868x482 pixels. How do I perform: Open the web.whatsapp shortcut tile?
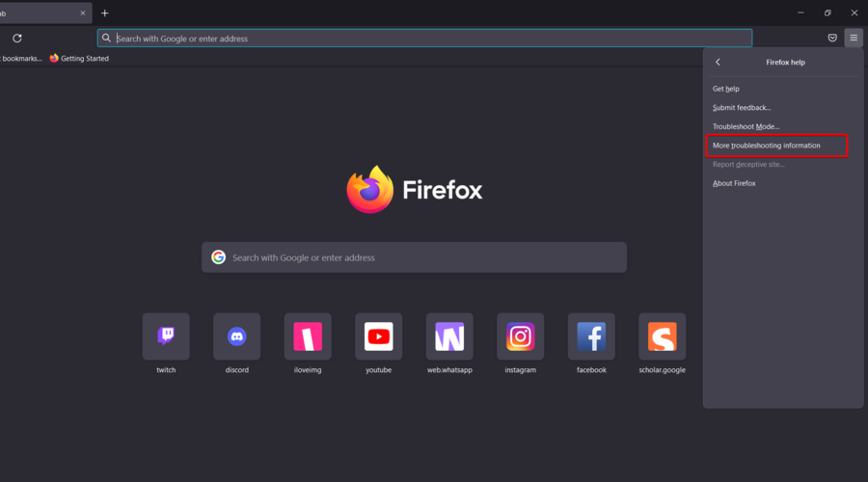(449, 336)
